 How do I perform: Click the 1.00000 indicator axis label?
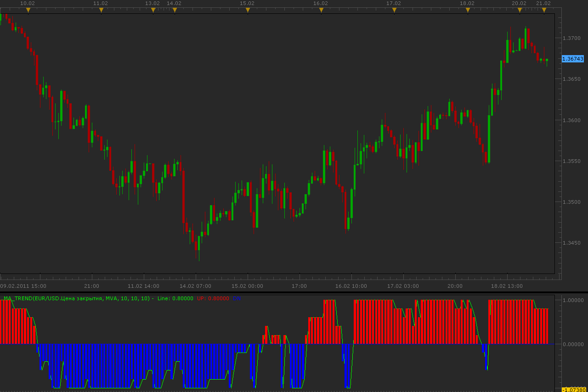pyautogui.click(x=574, y=300)
